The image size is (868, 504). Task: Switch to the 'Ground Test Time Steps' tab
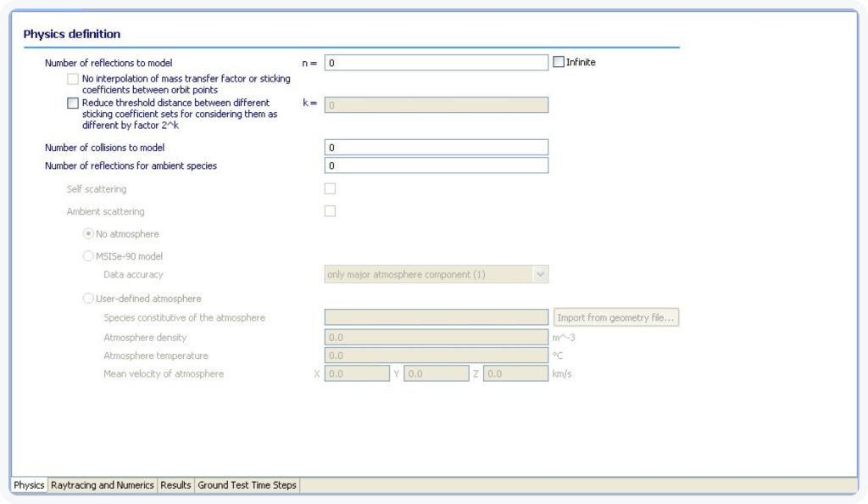(x=246, y=485)
